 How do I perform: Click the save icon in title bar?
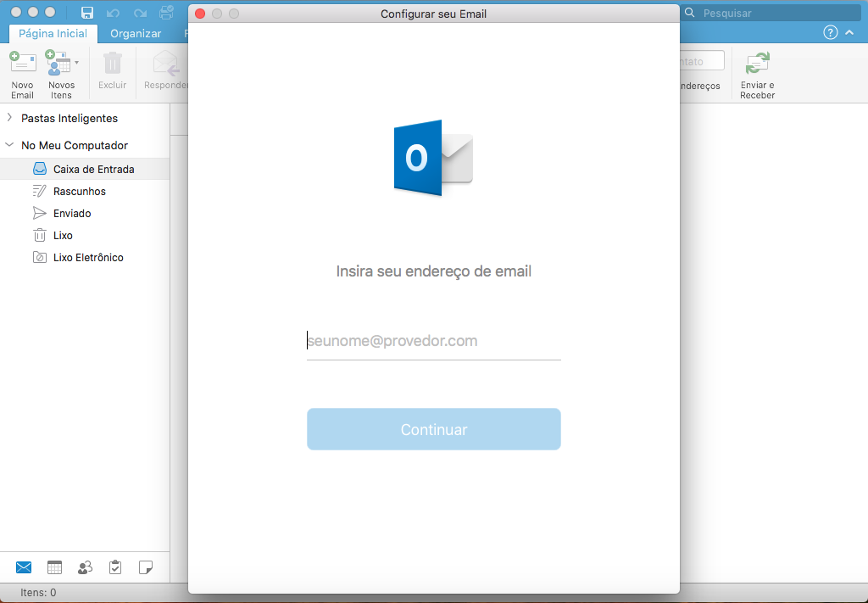(86, 13)
